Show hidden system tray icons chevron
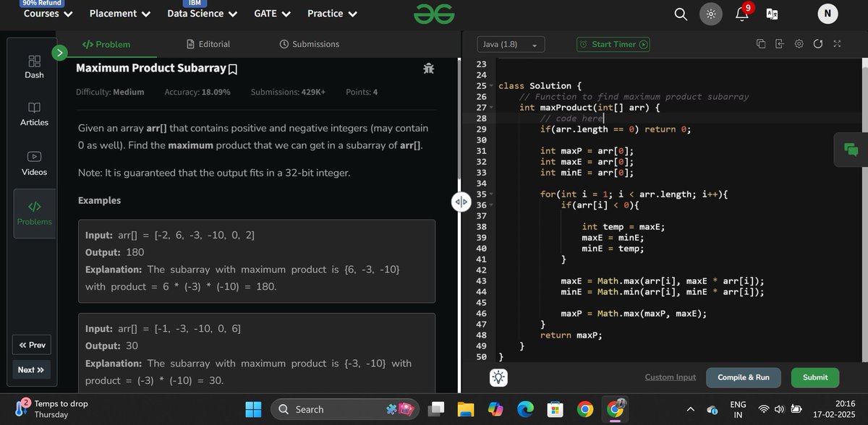This screenshot has height=425, width=868. [689, 410]
